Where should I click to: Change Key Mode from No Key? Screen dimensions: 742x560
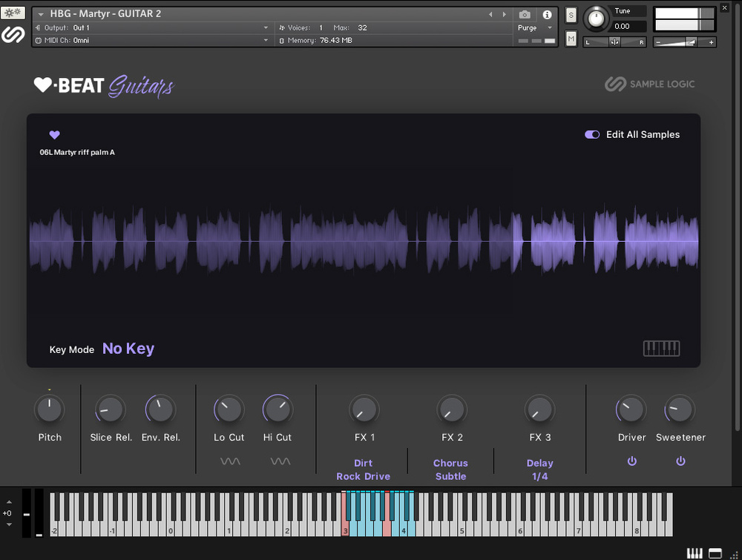click(128, 349)
